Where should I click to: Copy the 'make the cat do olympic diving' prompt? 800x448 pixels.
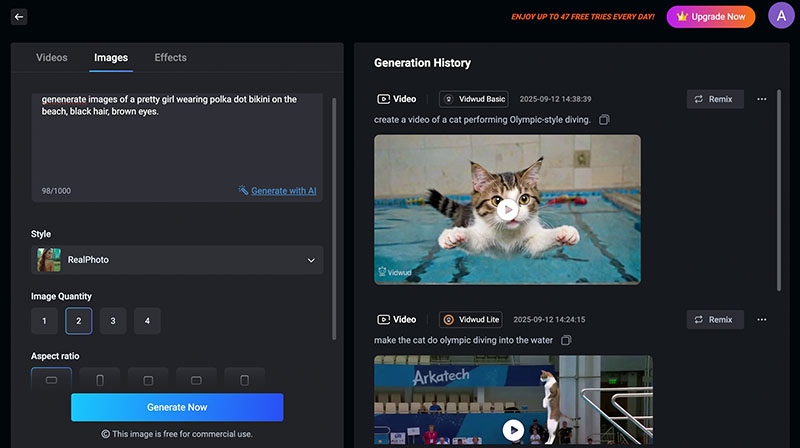[x=566, y=340]
